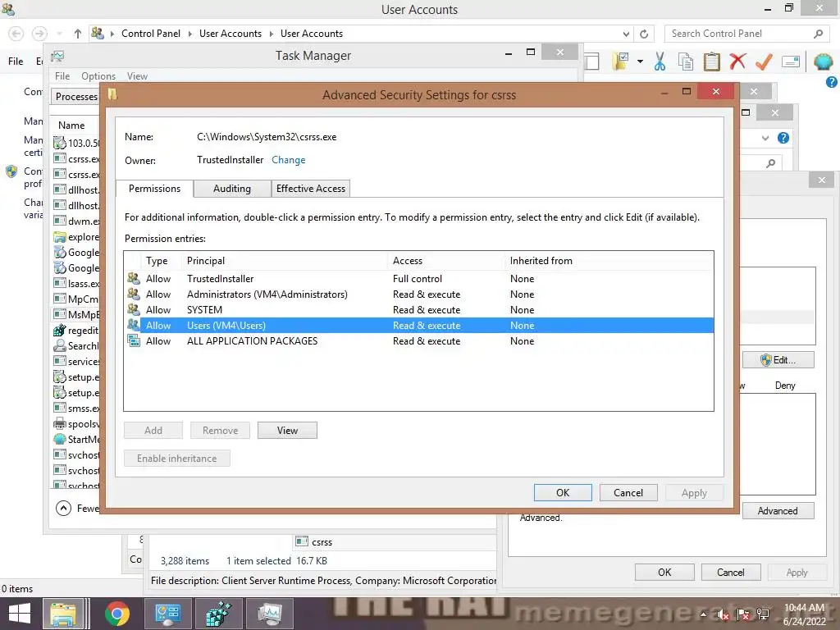Viewport: 840px width, 630px height.
Task: Select the lsass process in Task Manager
Action: coord(76,283)
